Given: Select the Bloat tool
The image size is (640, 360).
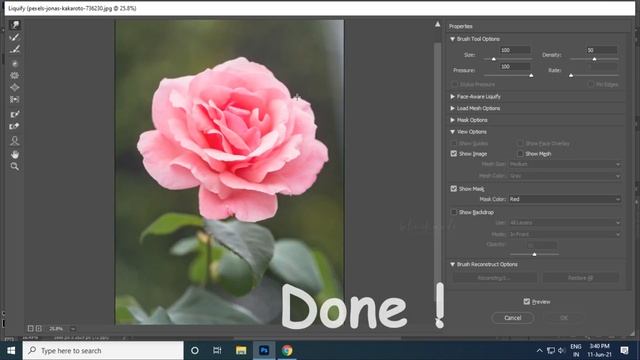Looking at the screenshot, I should point(15,87).
